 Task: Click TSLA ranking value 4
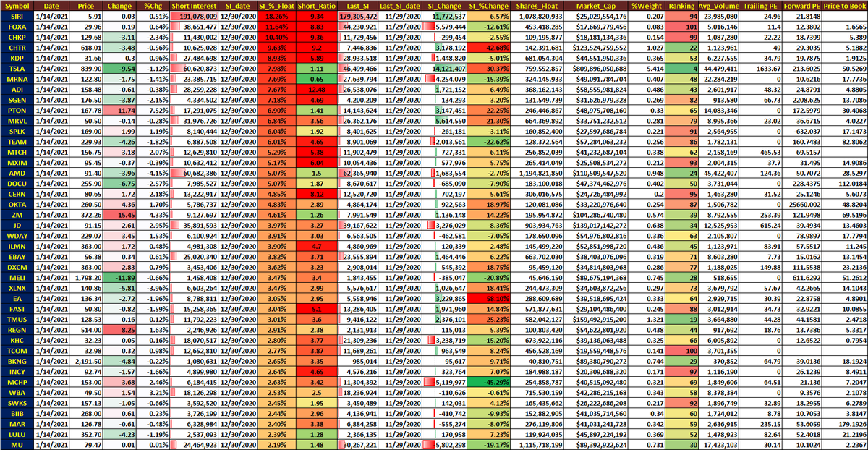[682, 67]
